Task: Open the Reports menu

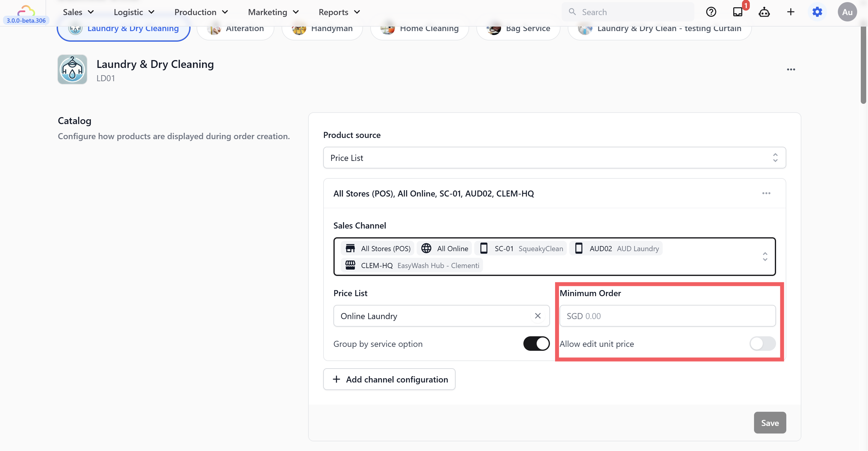Action: [x=339, y=12]
